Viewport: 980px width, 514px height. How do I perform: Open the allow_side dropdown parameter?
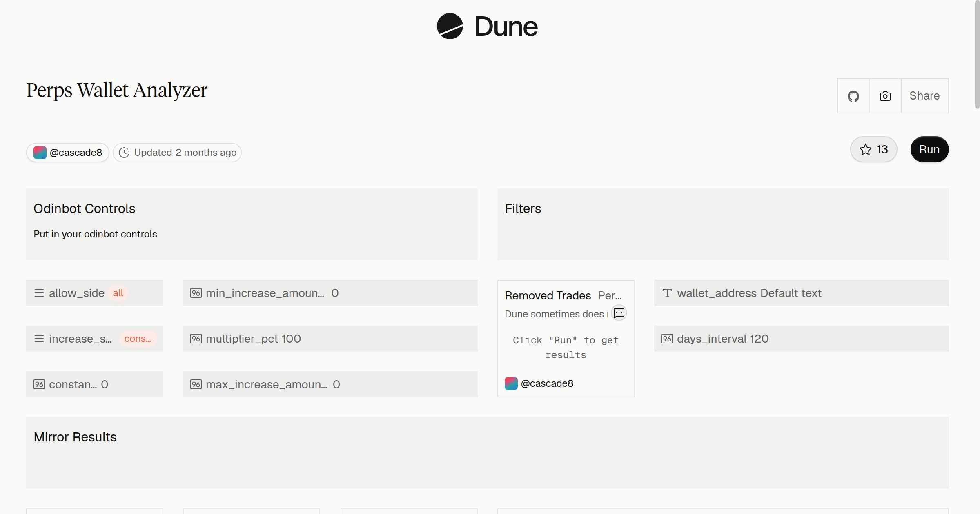[95, 293]
